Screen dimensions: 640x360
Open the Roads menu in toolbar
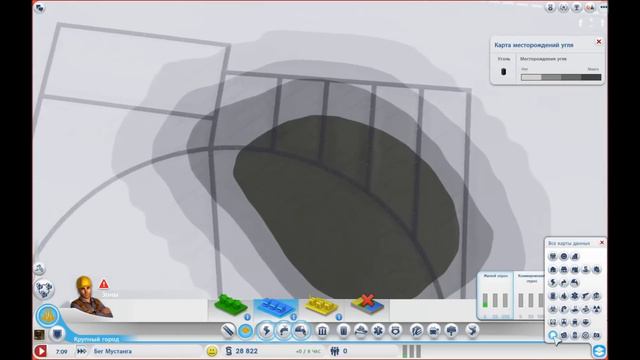pyautogui.click(x=228, y=330)
